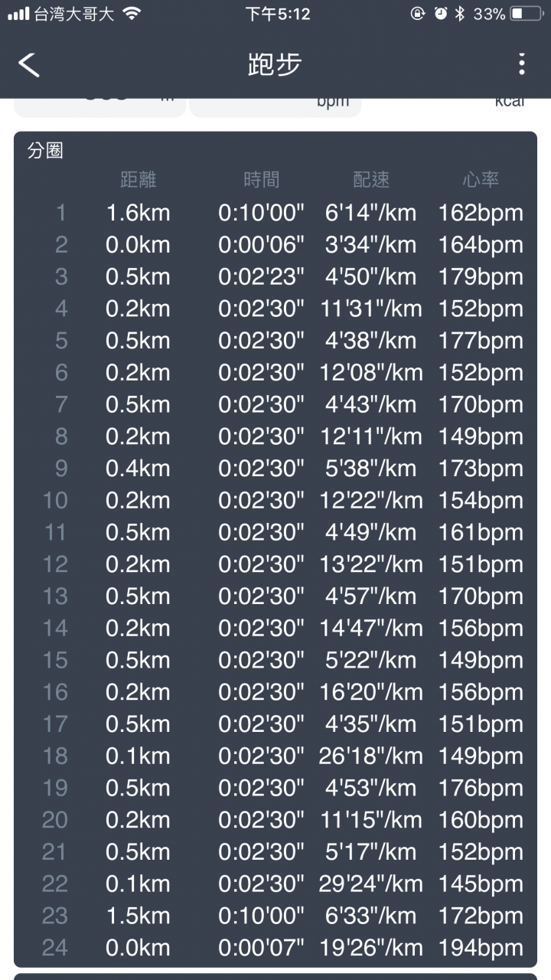551x980 pixels.
Task: Tap lap 24 heart rate 194bpm
Action: tap(481, 948)
